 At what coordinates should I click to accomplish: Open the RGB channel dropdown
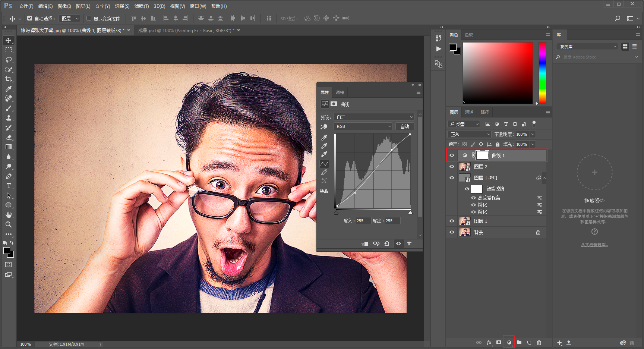click(363, 126)
